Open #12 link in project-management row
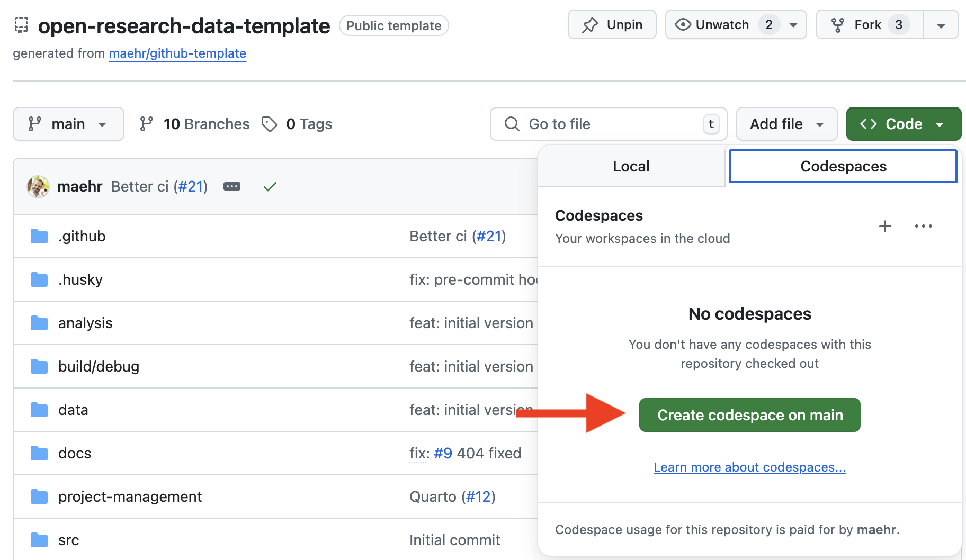 (478, 496)
